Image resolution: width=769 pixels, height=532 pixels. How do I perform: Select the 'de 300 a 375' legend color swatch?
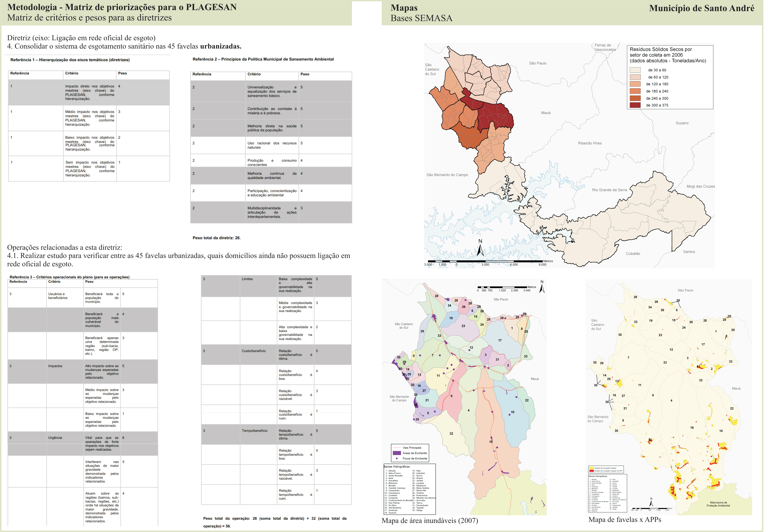click(635, 105)
